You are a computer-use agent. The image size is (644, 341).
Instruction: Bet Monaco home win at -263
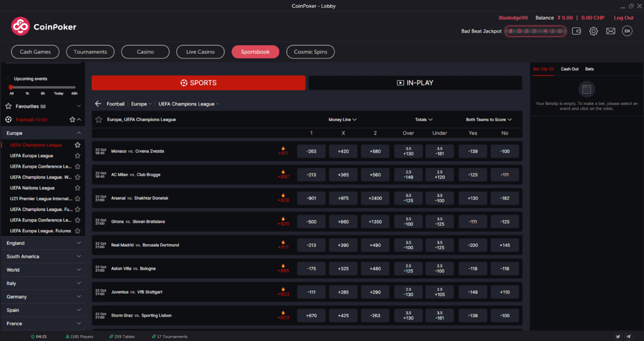[311, 151]
